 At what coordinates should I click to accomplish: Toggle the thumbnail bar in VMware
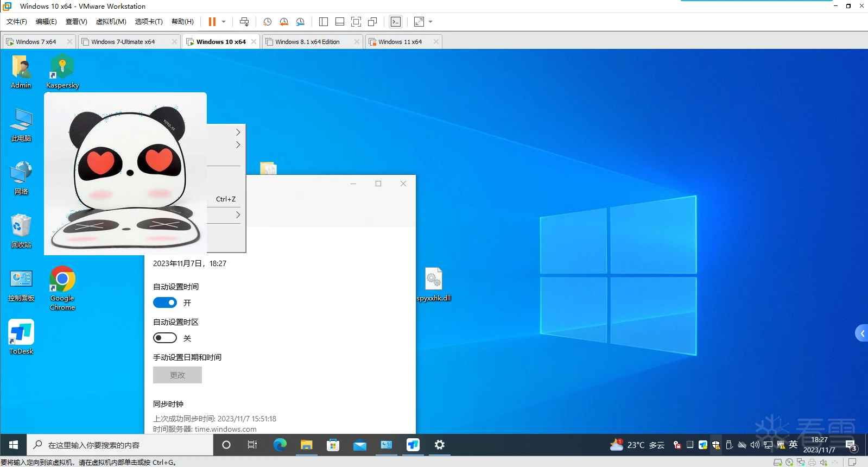[x=340, y=22]
